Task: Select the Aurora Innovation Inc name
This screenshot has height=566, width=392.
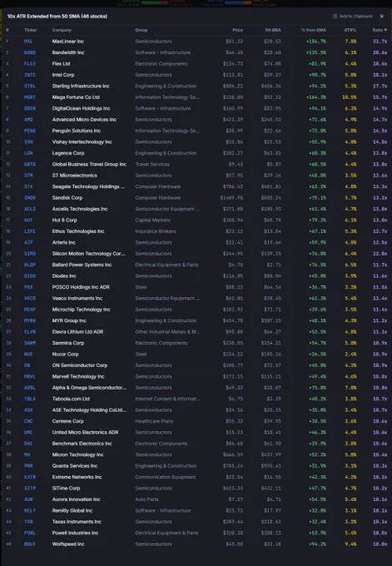Action: (x=76, y=499)
